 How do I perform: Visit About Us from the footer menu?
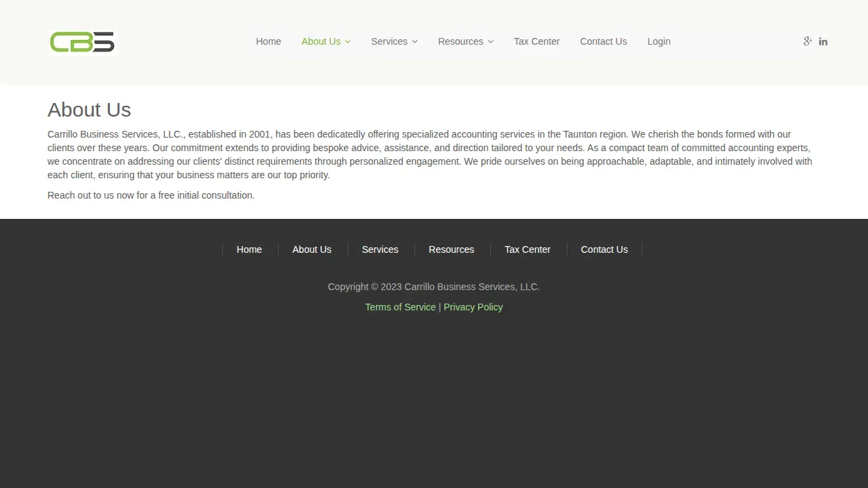coord(312,249)
